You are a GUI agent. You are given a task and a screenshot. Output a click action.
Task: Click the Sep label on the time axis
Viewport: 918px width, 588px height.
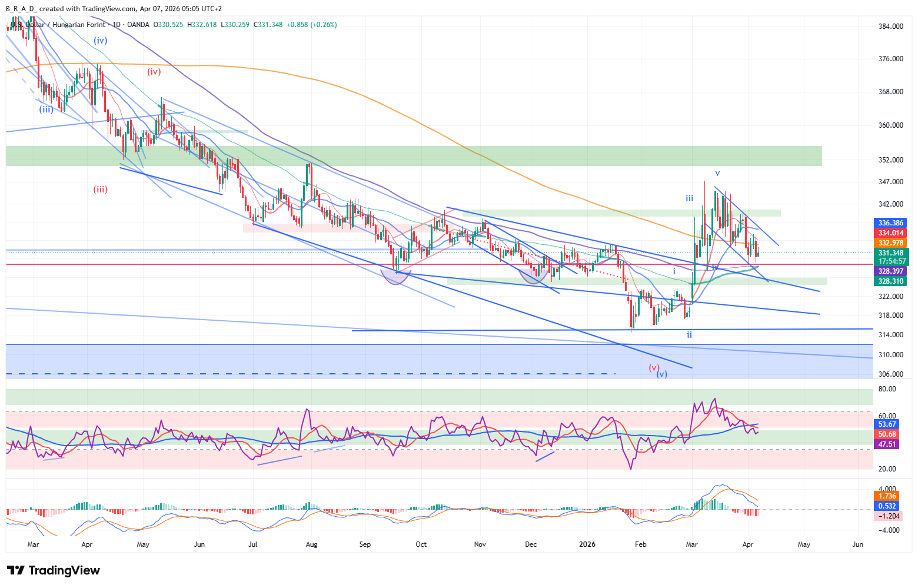pos(365,544)
